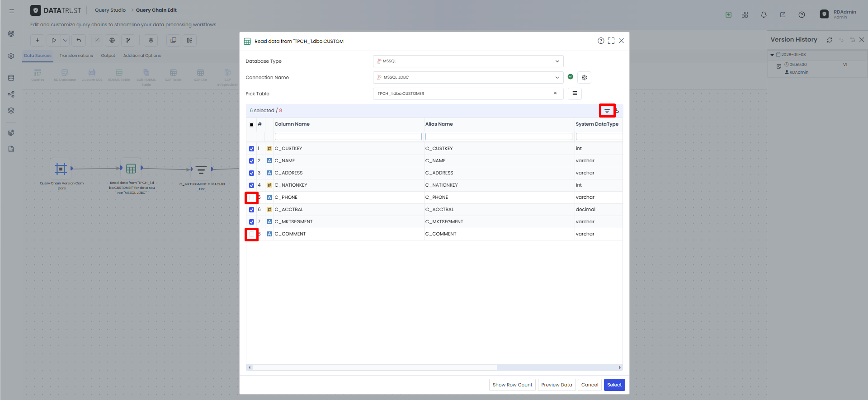
Task: Uncheck the C_ACCTBAL column checkbox
Action: coord(251,210)
